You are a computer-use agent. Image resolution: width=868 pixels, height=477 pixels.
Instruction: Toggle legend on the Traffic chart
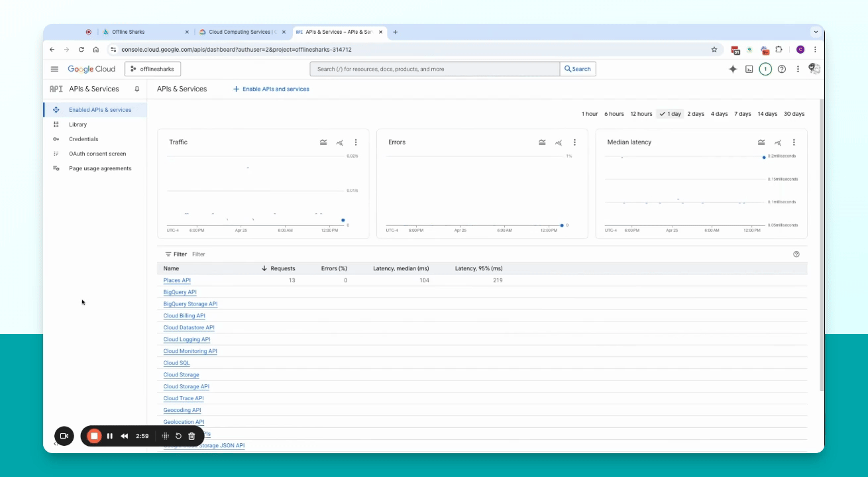323,142
